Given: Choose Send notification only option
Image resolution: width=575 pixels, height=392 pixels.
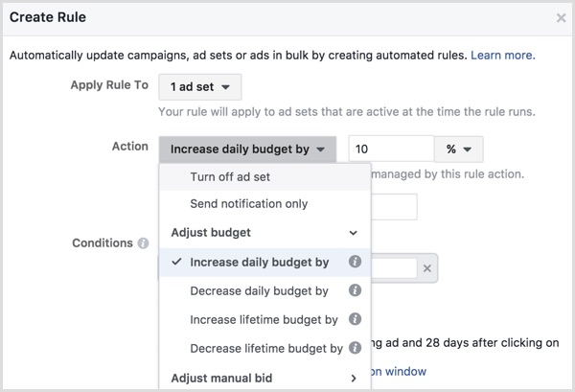Looking at the screenshot, I should pyautogui.click(x=249, y=204).
